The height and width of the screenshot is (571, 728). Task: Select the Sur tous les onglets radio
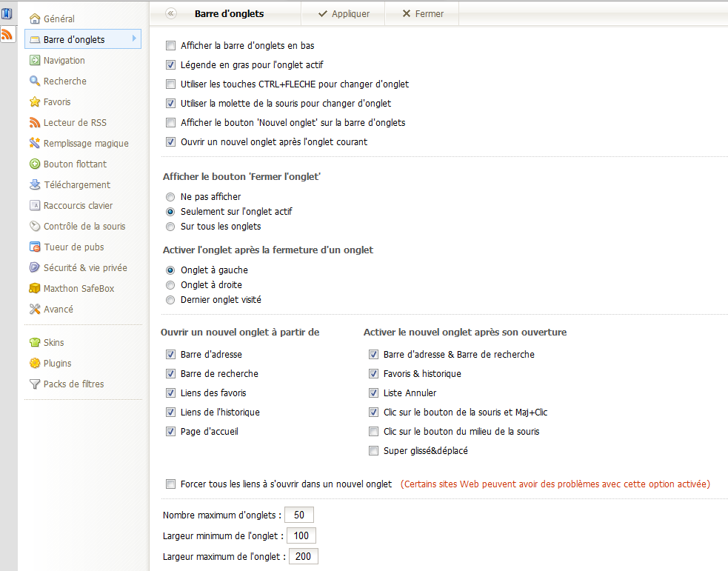pos(170,227)
